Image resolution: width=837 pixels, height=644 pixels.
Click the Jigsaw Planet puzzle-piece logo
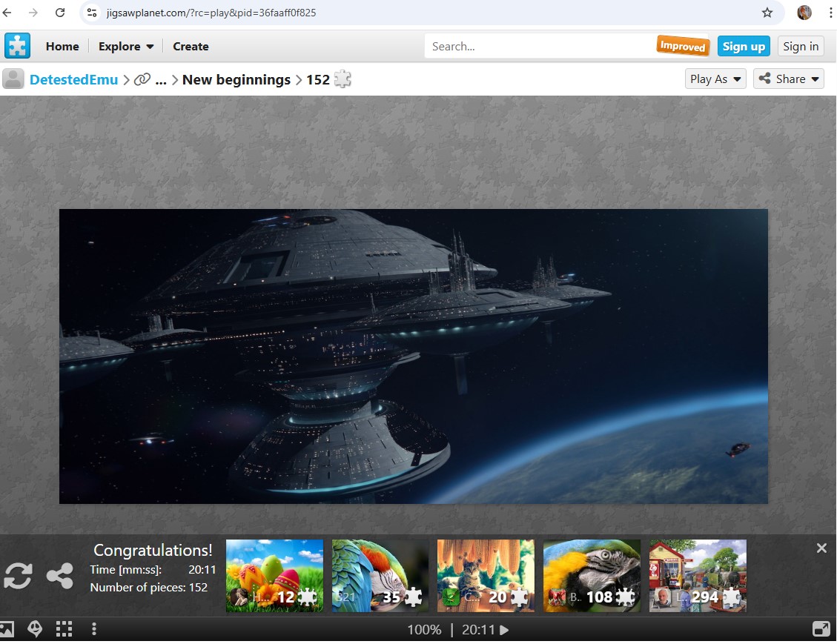(x=17, y=46)
